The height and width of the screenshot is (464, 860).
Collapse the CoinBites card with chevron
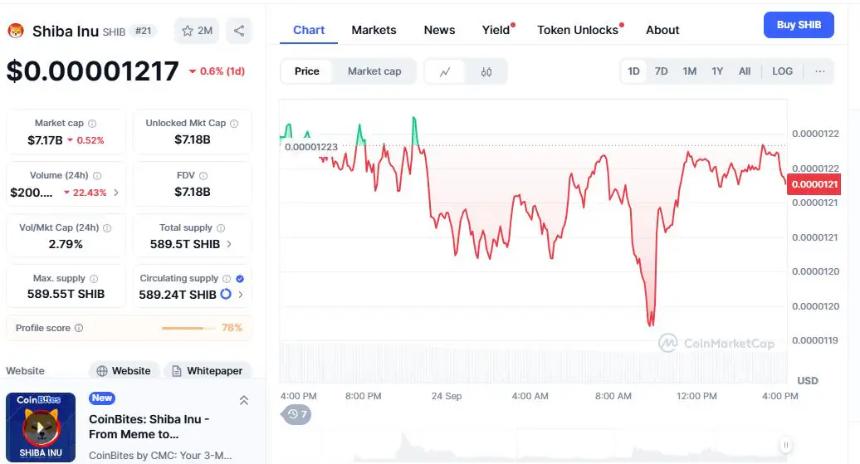[x=244, y=400]
